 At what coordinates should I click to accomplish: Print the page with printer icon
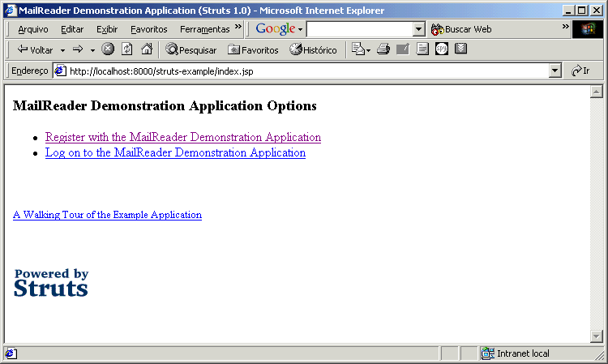(383, 49)
